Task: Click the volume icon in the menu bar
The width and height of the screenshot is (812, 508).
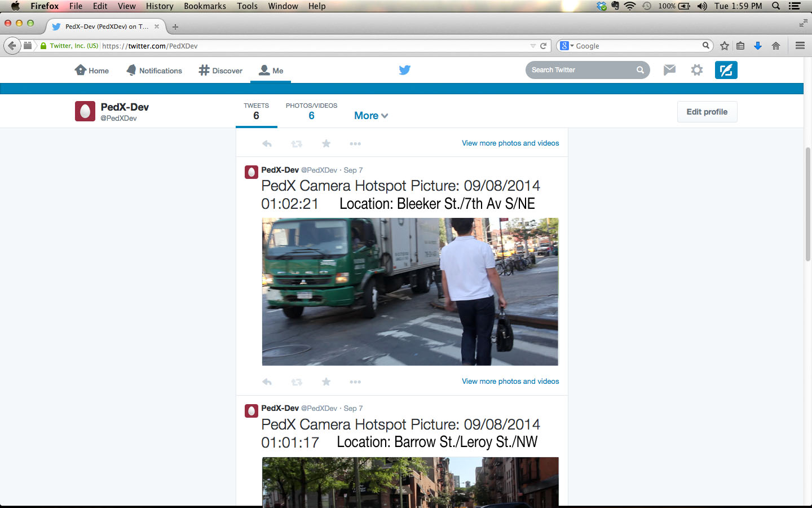Action: 702,6
